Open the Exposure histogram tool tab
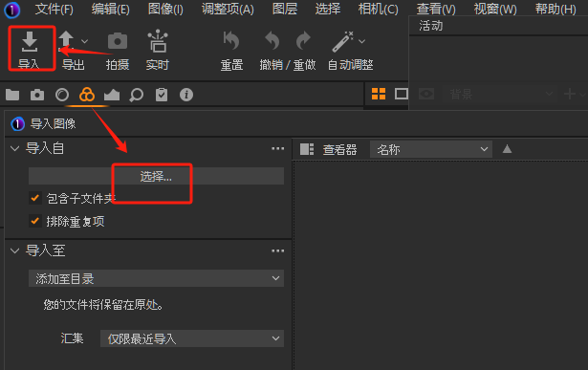 pos(112,96)
